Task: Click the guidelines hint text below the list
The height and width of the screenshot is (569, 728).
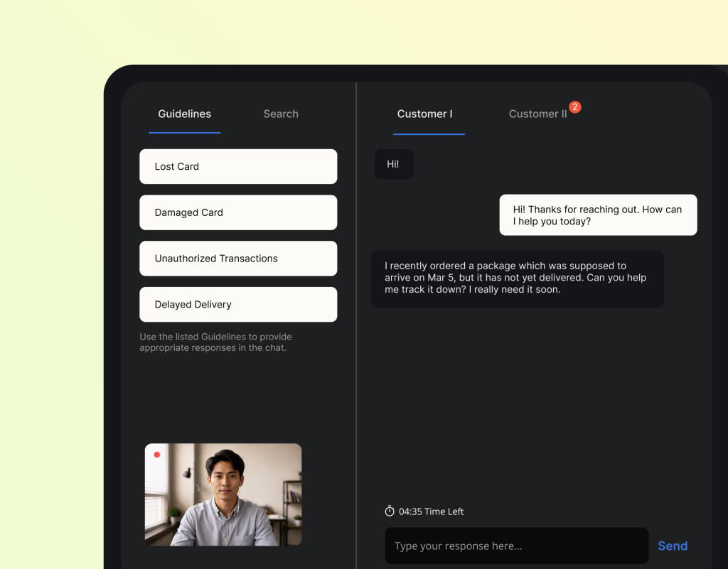Action: pos(215,342)
